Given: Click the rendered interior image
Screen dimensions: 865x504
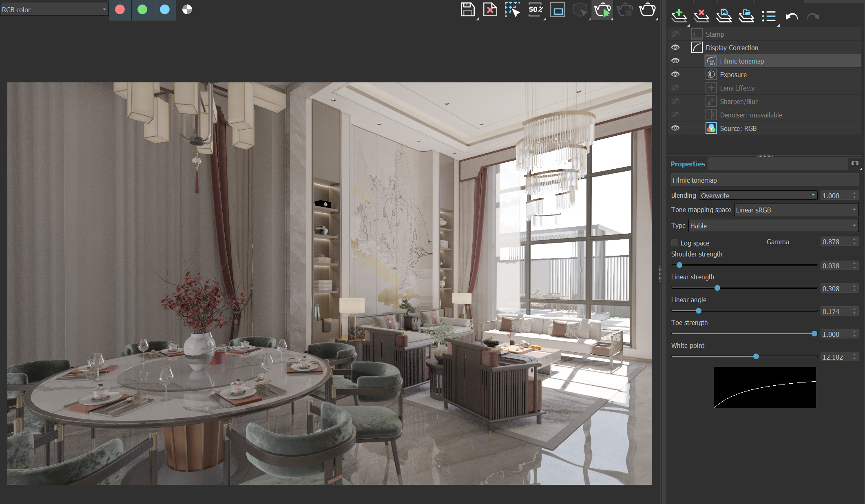Looking at the screenshot, I should pyautogui.click(x=330, y=284).
